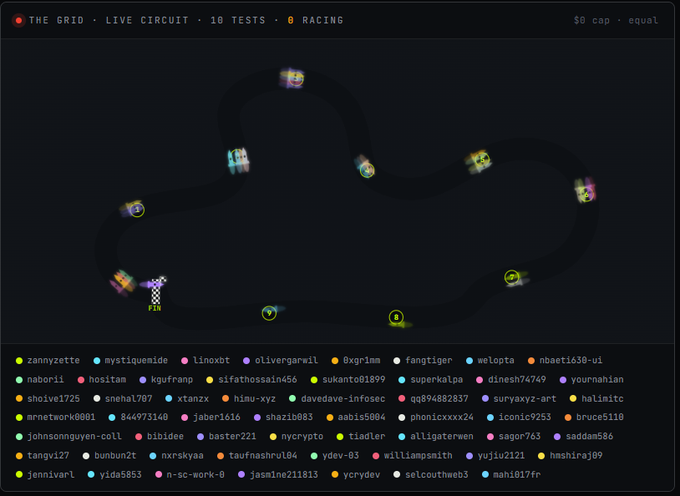The width and height of the screenshot is (680, 496).
Task: Click 'THE GRID' title text
Action: pyautogui.click(x=56, y=20)
